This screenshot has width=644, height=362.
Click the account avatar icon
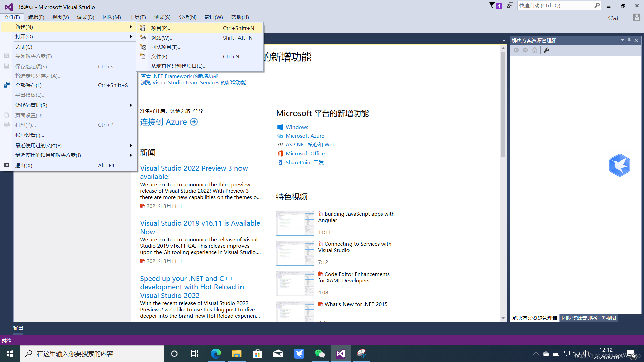coord(636,17)
